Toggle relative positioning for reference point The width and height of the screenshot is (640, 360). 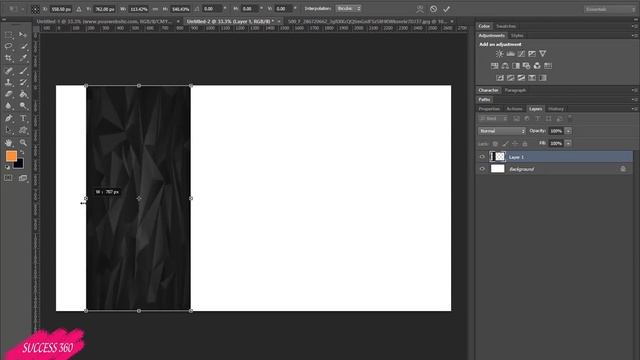tap(79, 9)
